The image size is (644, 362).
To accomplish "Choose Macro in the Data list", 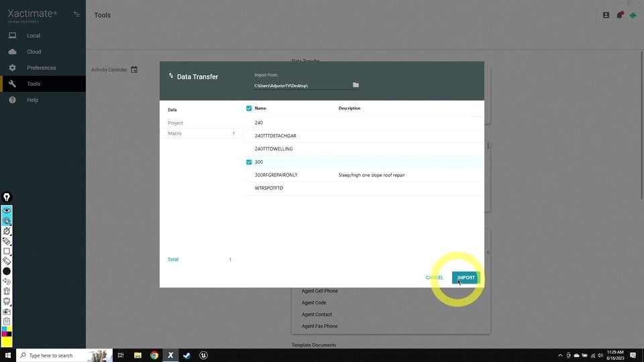I will pos(175,133).
